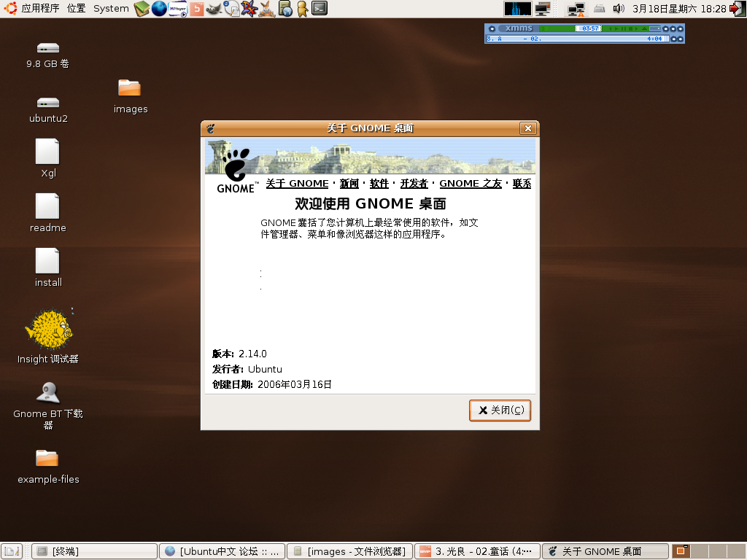Click the 03:57 elapsed time display in xmms
This screenshot has width=747, height=560.
589,28
